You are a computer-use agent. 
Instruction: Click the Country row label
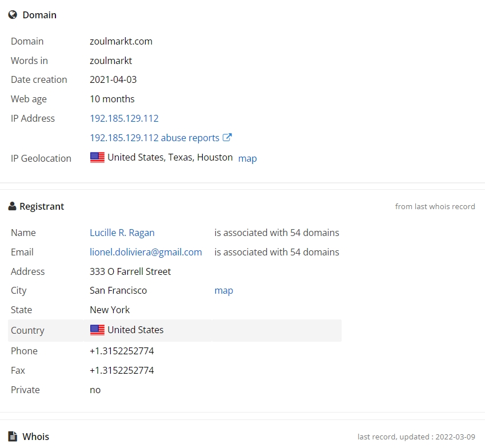tap(27, 330)
